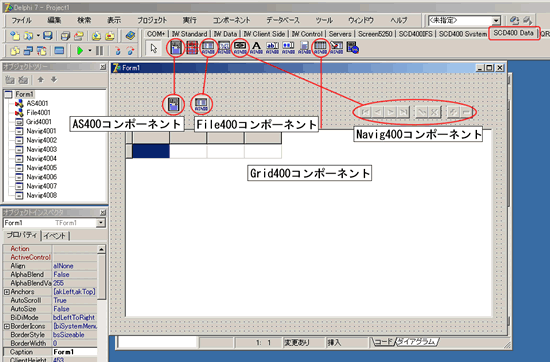Select the File400 component in the palette
Screen dimensions: 550x362
point(208,47)
